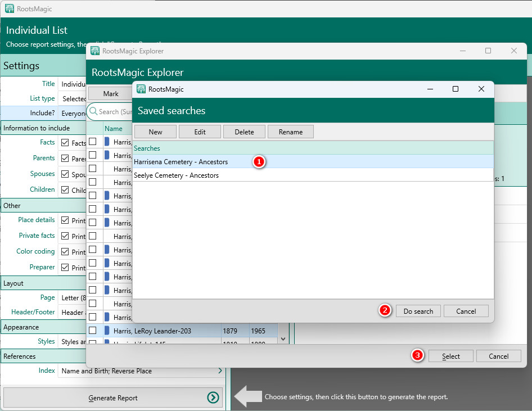The width and height of the screenshot is (532, 411).
Task: Click the RootsMagic Explorer title bar icon
Action: [x=95, y=51]
